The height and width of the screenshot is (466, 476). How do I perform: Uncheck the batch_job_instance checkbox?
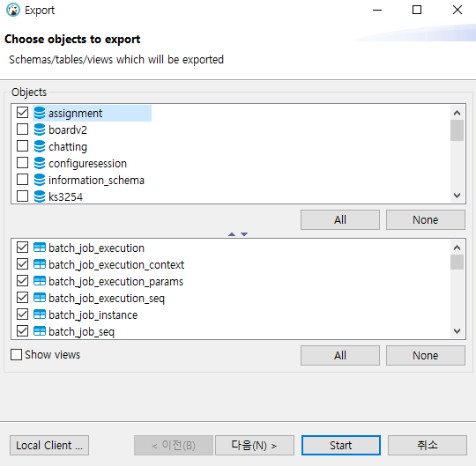pyautogui.click(x=22, y=314)
